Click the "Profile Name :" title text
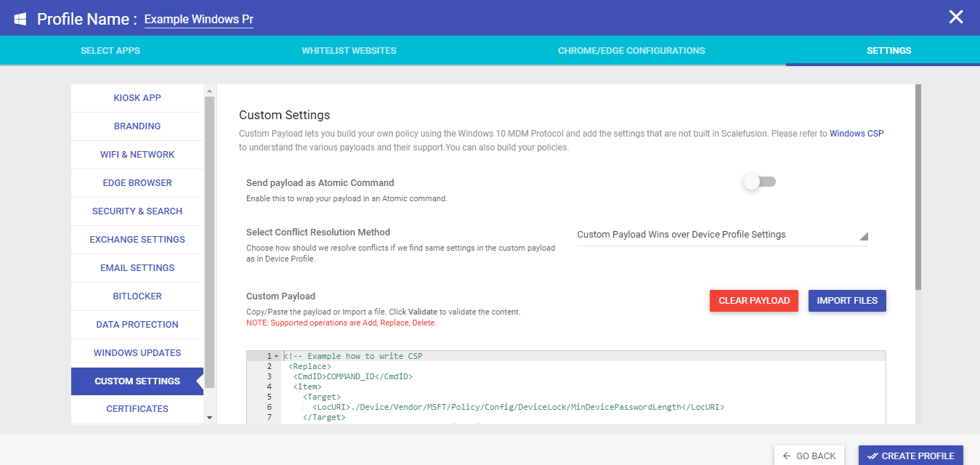This screenshot has height=465, width=980. click(87, 19)
